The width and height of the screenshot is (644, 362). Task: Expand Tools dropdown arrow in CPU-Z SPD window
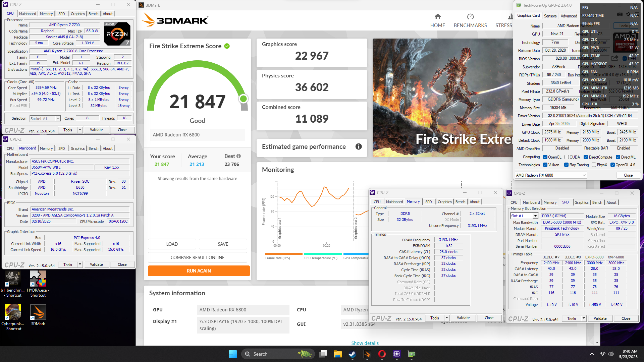(x=584, y=318)
